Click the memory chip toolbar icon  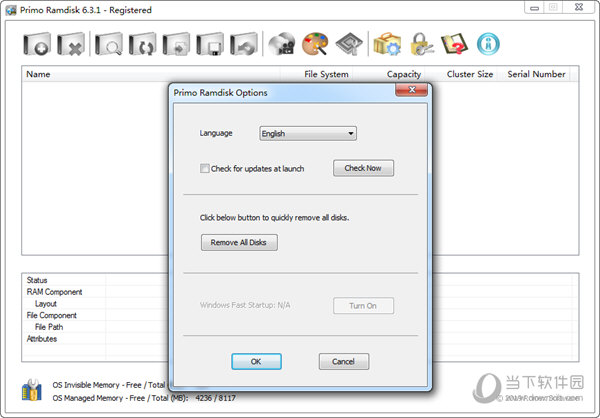(349, 44)
